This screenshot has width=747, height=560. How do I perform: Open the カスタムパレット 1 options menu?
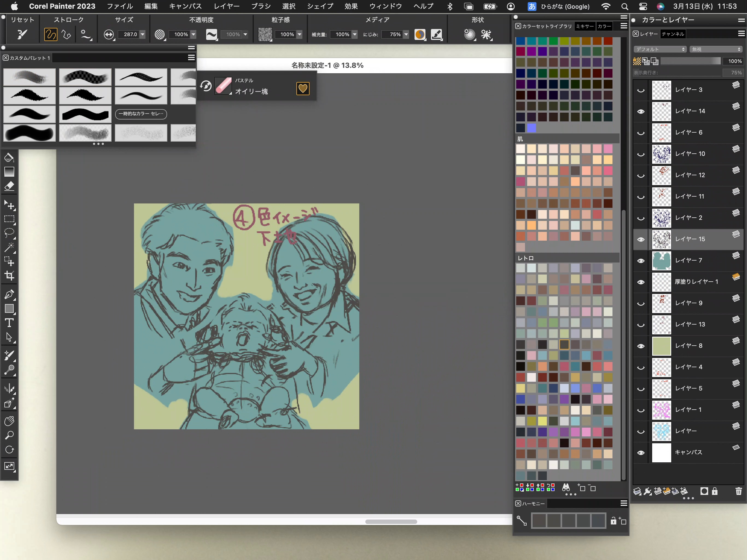click(191, 58)
